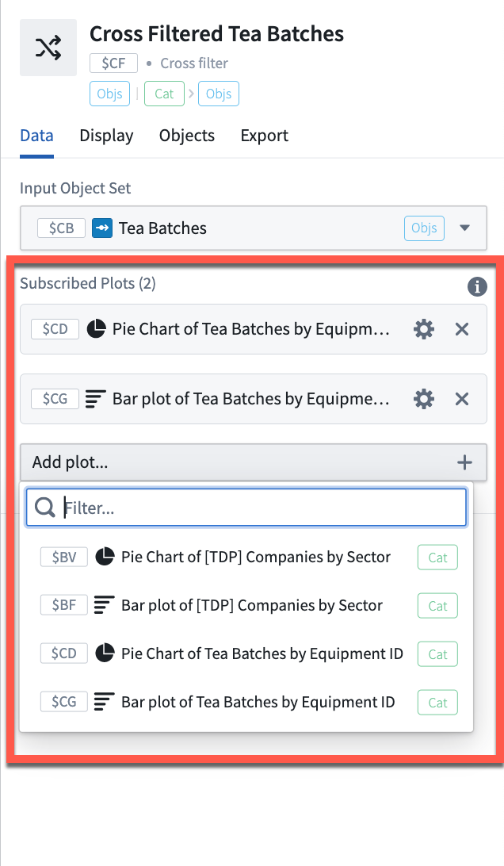Click the Cross Filtered Tea Batches title
The image size is (504, 866).
pos(217,33)
